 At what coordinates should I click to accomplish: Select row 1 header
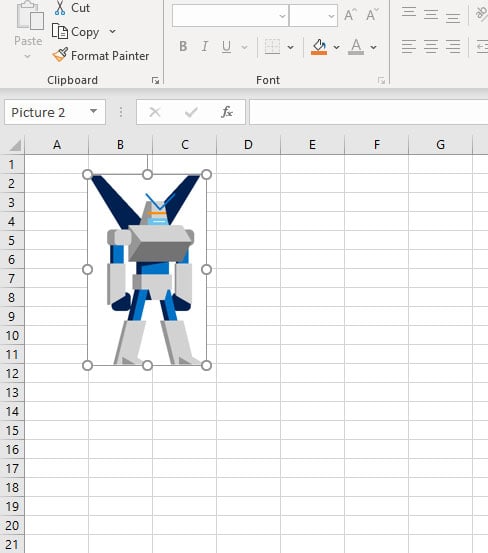pos(12,164)
